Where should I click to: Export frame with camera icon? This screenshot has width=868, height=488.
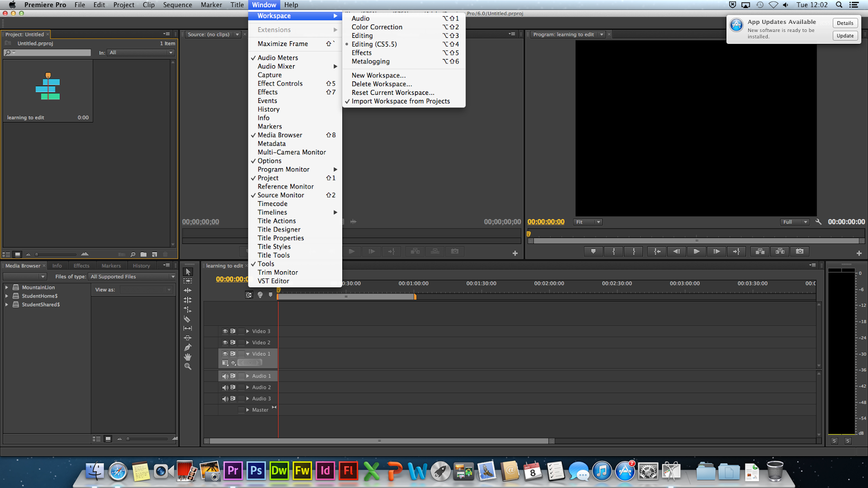pos(800,252)
